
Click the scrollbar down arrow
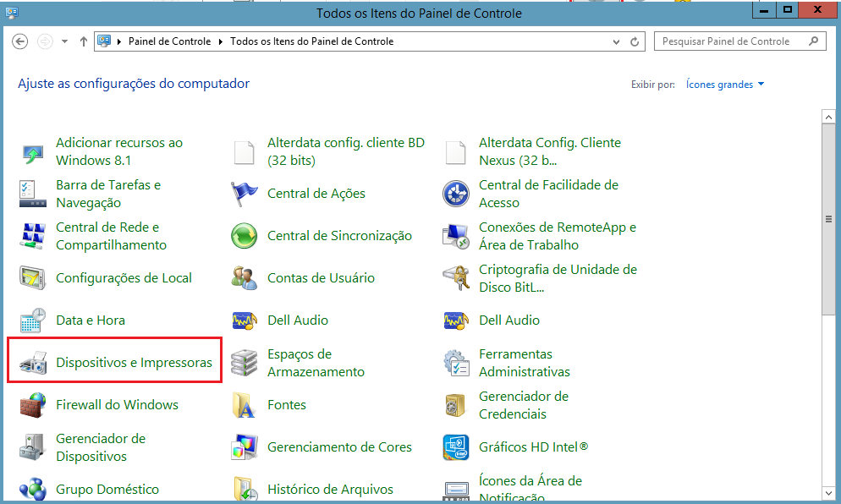click(x=828, y=492)
